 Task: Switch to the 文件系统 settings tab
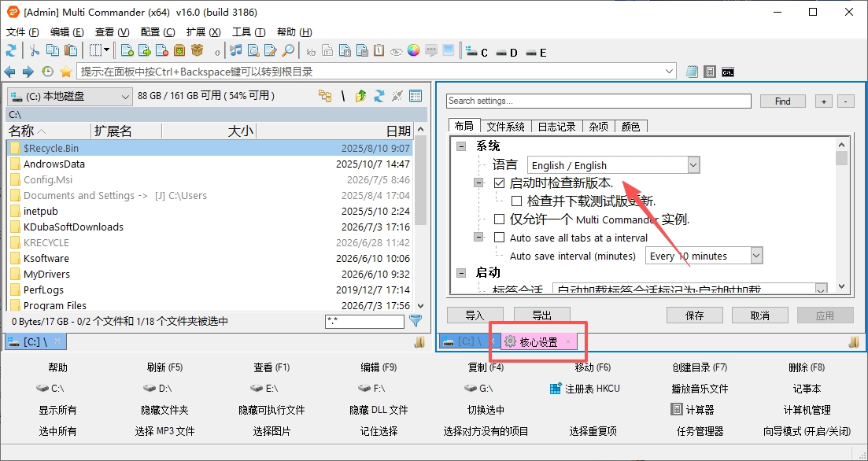coord(505,127)
